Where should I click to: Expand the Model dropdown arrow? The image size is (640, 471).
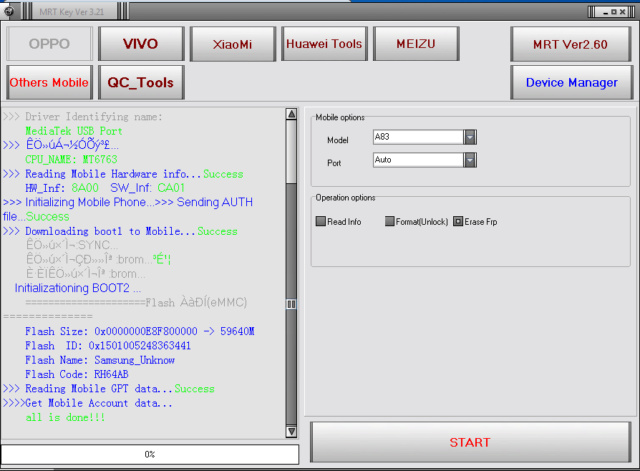point(470,137)
